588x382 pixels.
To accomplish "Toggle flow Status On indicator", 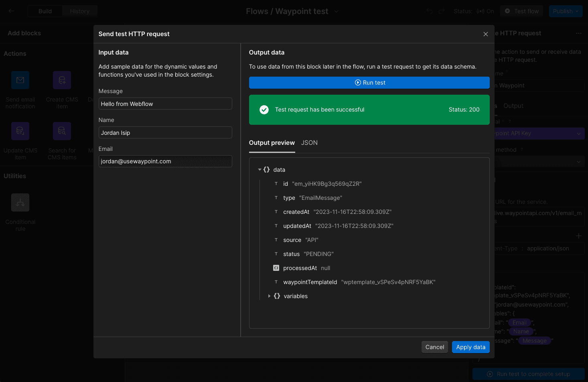I will tap(485, 11).
